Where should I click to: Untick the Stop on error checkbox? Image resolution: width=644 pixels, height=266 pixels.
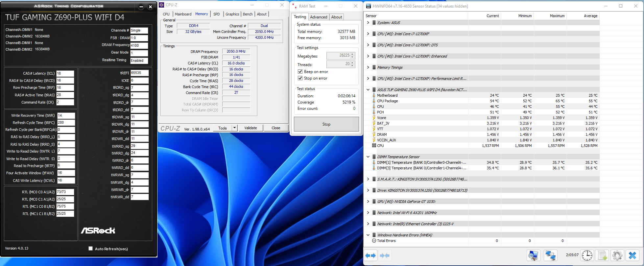pyautogui.click(x=300, y=78)
